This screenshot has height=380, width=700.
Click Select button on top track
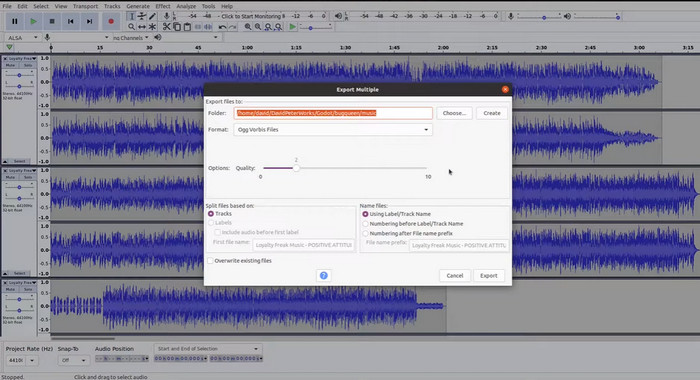pyautogui.click(x=19, y=161)
